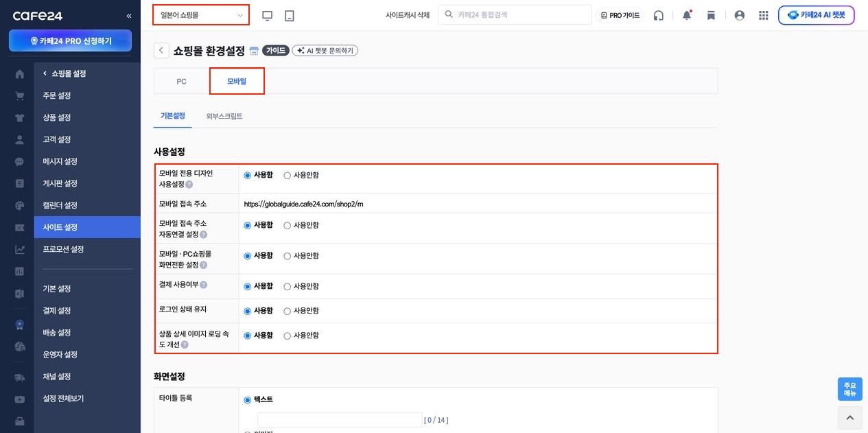Click the store icon beside page title
Image resolution: width=868 pixels, height=433 pixels.
point(254,51)
